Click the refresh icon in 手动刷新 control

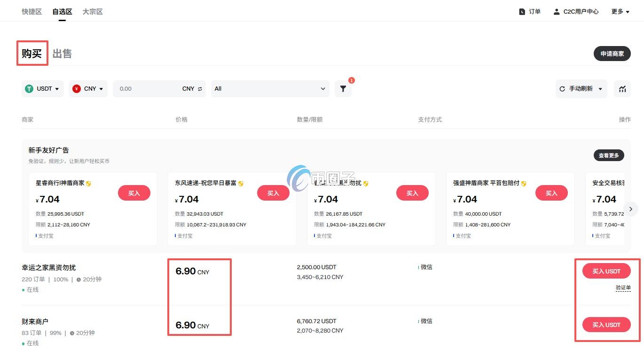(x=562, y=88)
